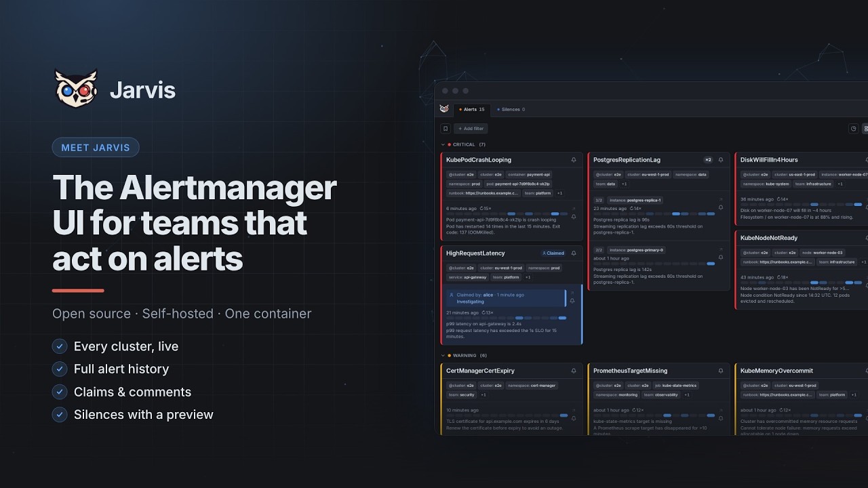Click the history timeline bar on HighRequestLatency
The image size is (868, 488).
506,318
